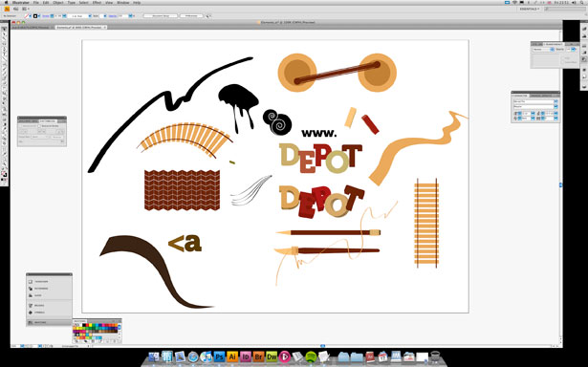
Task: Open the Object menu
Action: [58, 2]
